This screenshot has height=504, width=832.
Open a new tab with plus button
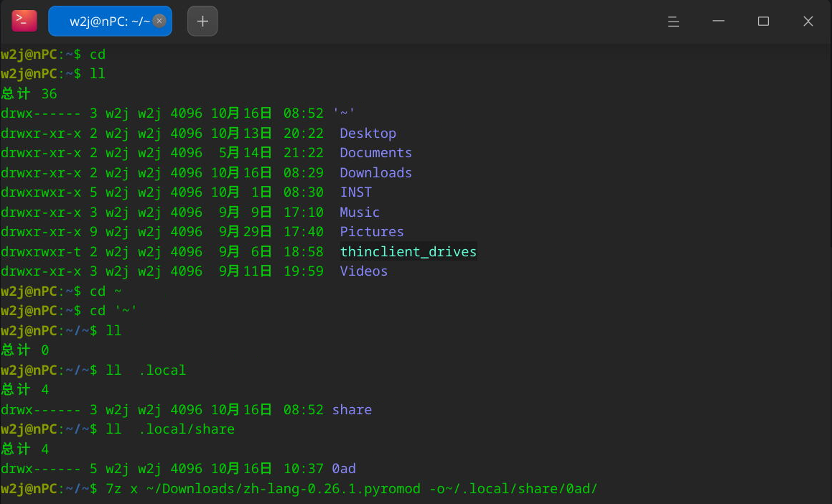[x=202, y=22]
